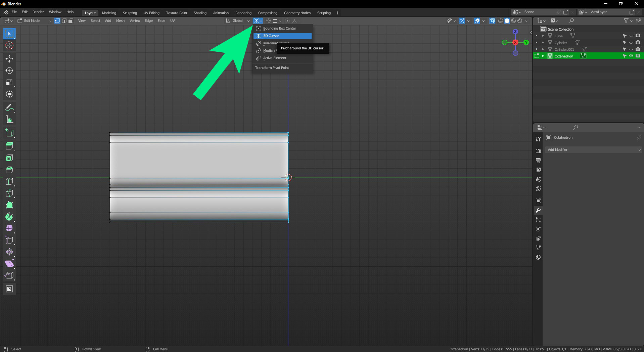Toggle X-Ray view in header
Viewport: 644px width, 352px height.
tap(492, 21)
